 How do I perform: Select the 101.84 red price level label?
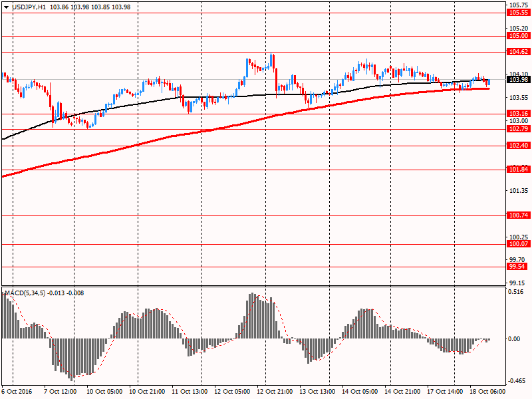coord(519,170)
